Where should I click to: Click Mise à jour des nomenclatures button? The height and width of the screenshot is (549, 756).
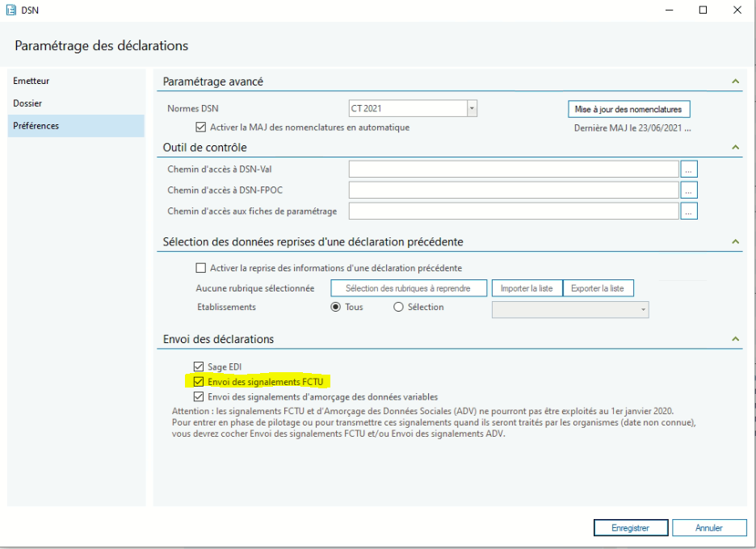[628, 108]
